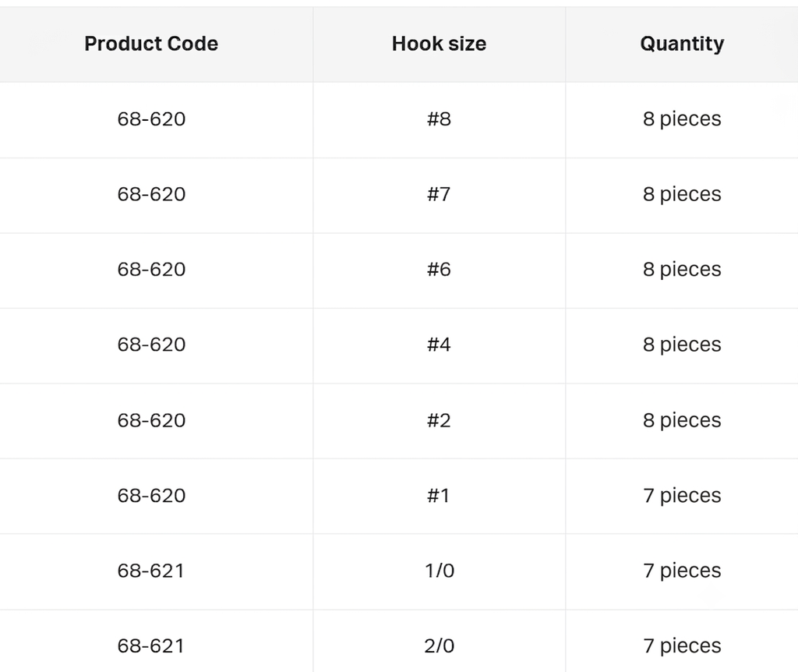Select the quantity for hook size #8
This screenshot has width=798, height=672.
pos(682,119)
